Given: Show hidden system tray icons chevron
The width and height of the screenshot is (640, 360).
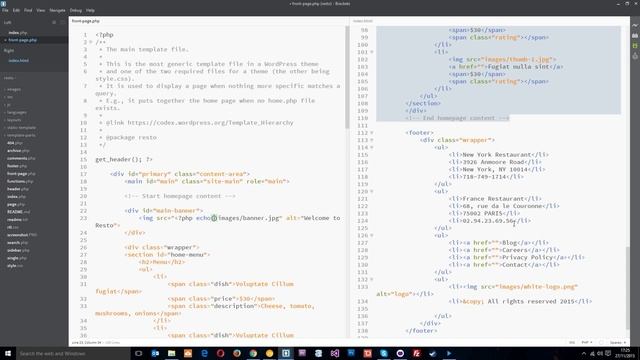Looking at the screenshot, I should tap(583, 353).
